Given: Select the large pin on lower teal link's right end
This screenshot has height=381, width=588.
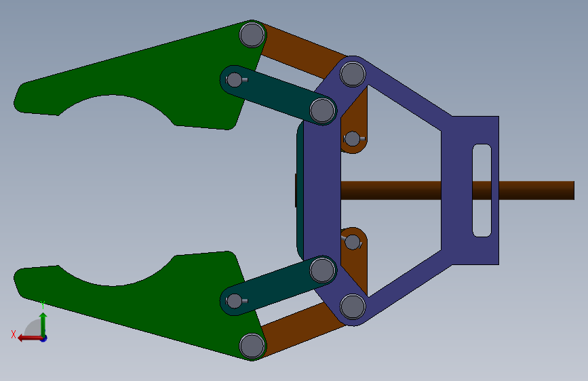Looking at the screenshot, I should tap(323, 270).
